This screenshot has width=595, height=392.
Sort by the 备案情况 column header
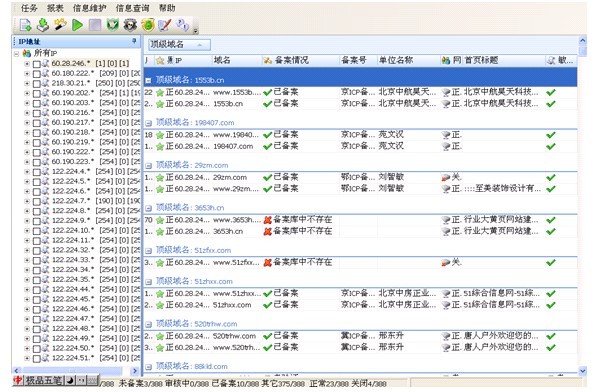(x=300, y=60)
